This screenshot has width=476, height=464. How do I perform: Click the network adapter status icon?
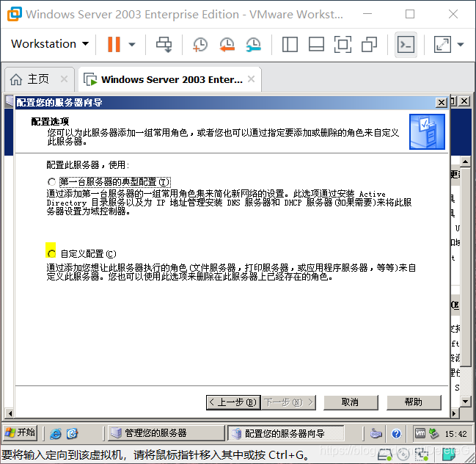pyautogui.click(x=422, y=454)
